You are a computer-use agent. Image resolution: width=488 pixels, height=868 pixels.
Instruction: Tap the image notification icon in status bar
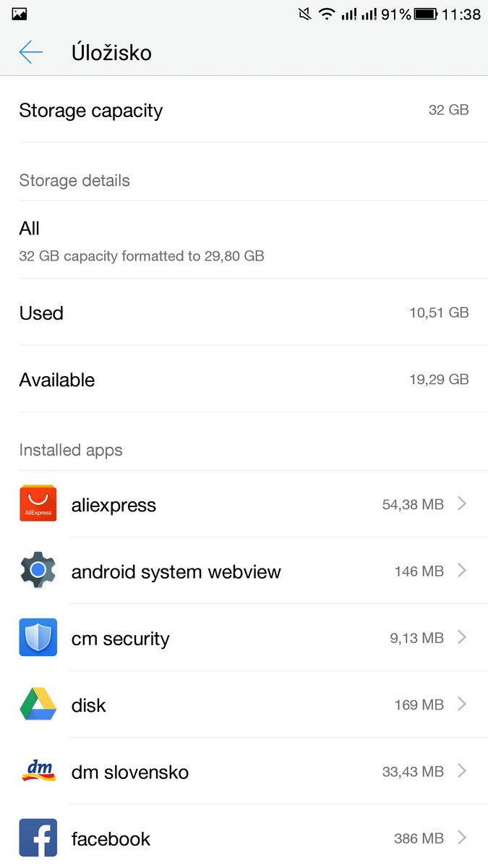(x=20, y=14)
